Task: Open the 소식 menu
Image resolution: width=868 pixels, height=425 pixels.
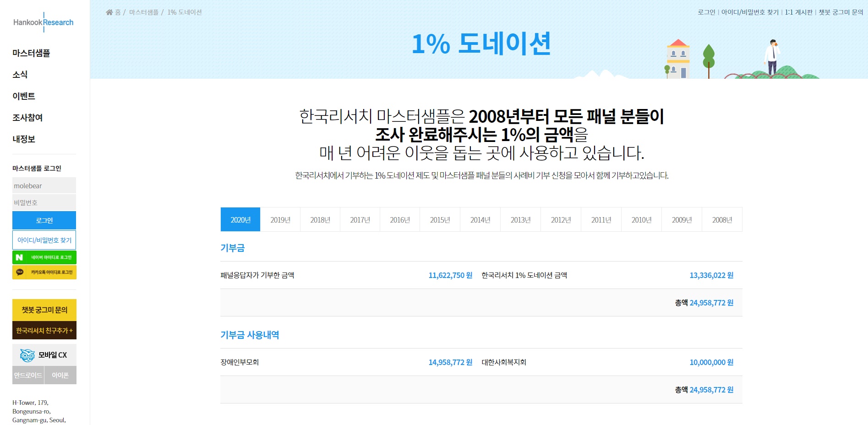Action: point(20,75)
